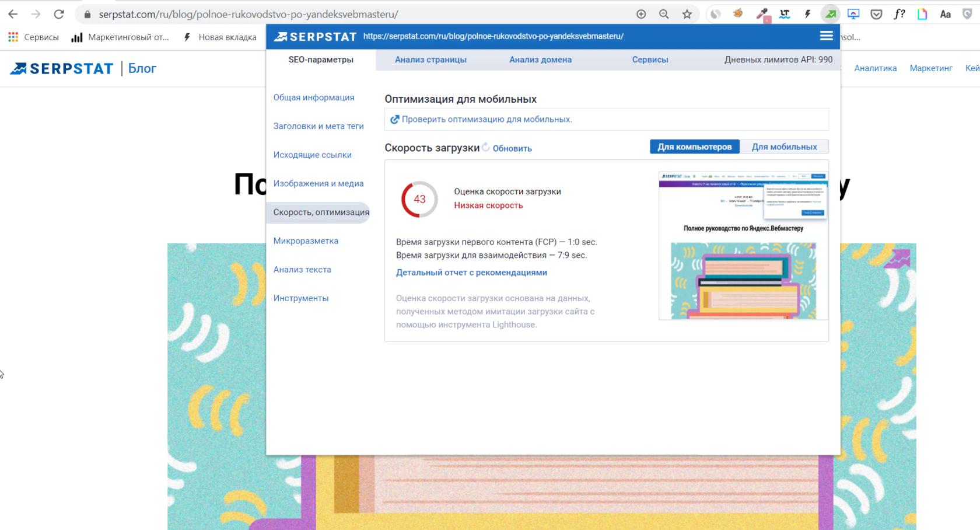Open the Общая информация section

pyautogui.click(x=314, y=97)
